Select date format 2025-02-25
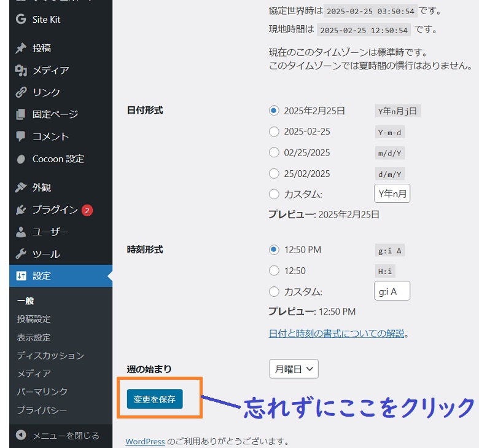479x448 pixels. point(274,132)
